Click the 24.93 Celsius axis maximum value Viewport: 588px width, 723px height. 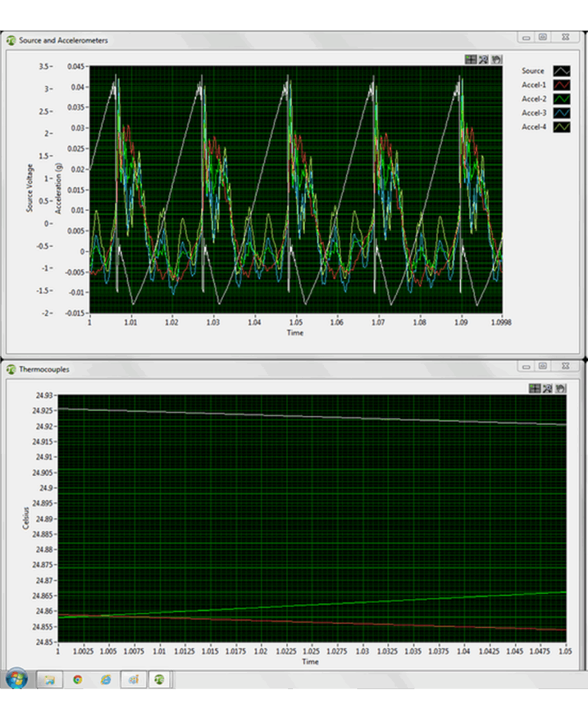pos(44,396)
